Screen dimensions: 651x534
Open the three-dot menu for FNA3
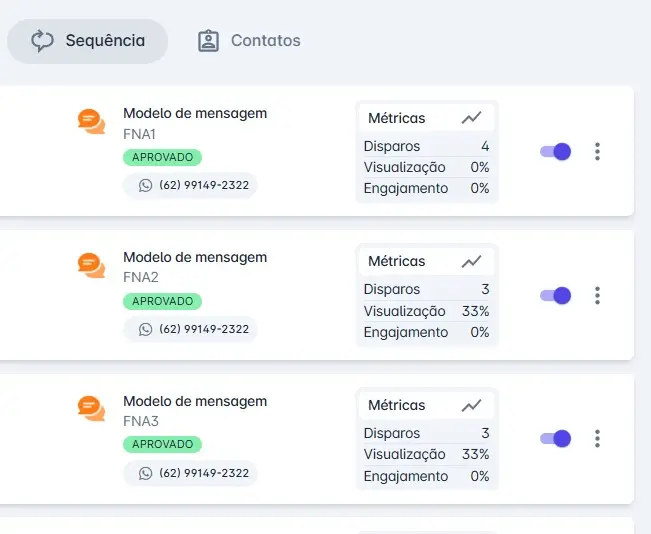[x=597, y=439]
